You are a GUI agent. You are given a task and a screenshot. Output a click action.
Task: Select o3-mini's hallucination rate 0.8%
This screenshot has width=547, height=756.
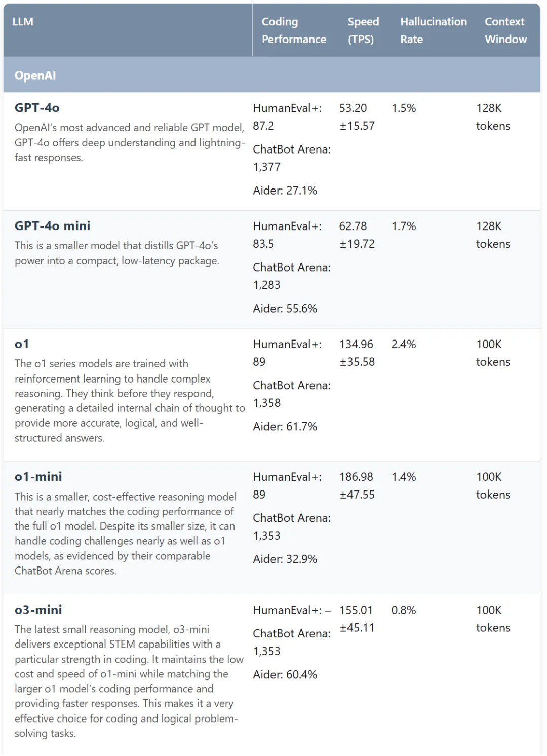click(404, 610)
